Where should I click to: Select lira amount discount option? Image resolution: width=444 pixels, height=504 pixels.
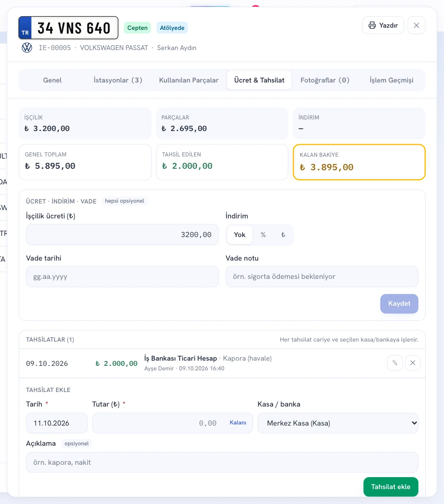click(283, 235)
